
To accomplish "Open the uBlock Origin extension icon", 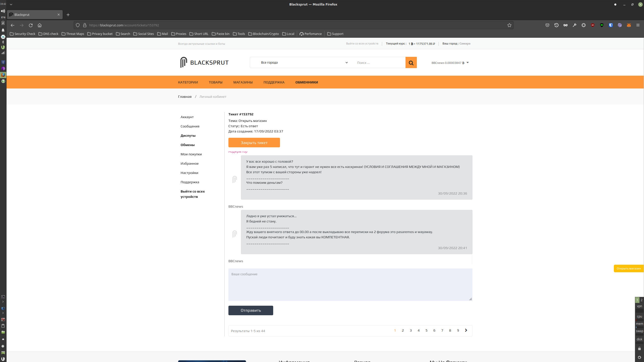I will [x=593, y=25].
